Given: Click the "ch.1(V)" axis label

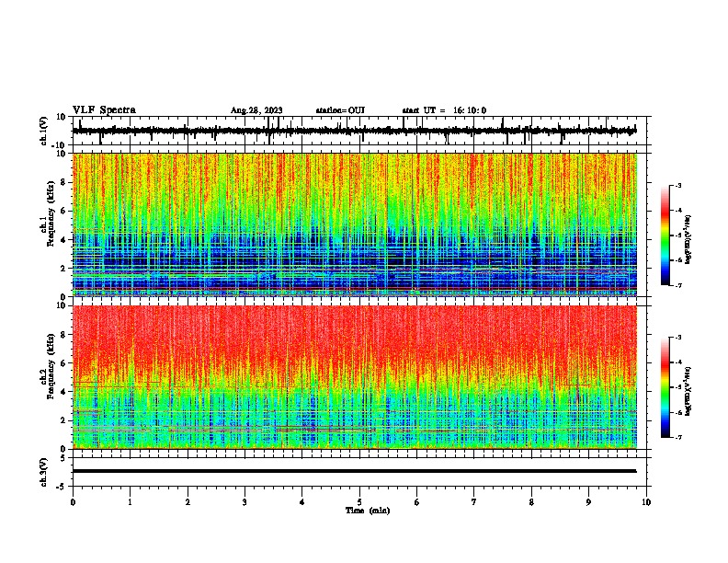Looking at the screenshot, I should 44,131.
